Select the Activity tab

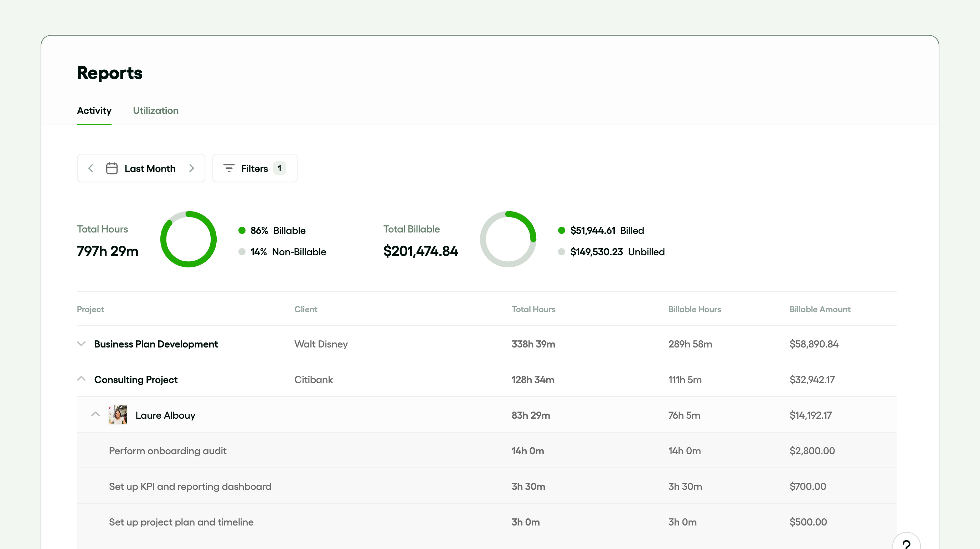94,111
